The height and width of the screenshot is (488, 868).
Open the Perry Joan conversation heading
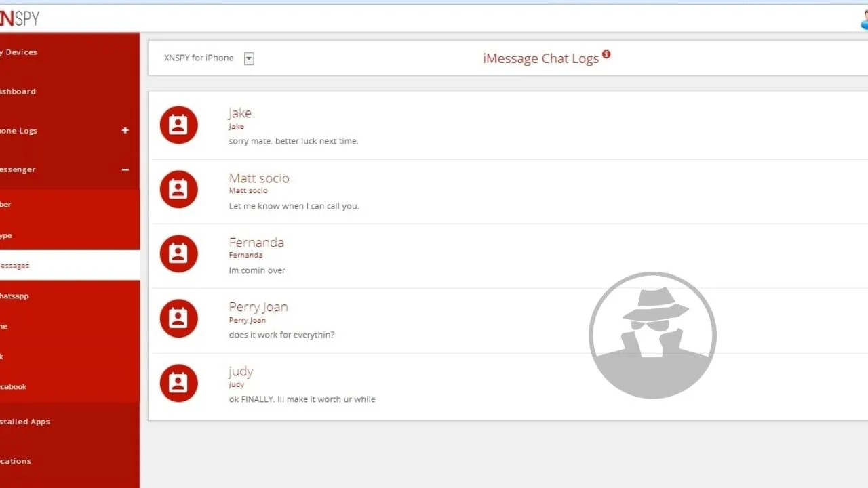coord(258,307)
